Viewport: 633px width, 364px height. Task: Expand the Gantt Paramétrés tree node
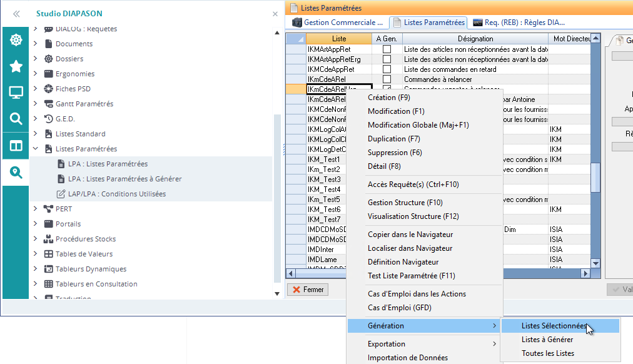(x=36, y=104)
